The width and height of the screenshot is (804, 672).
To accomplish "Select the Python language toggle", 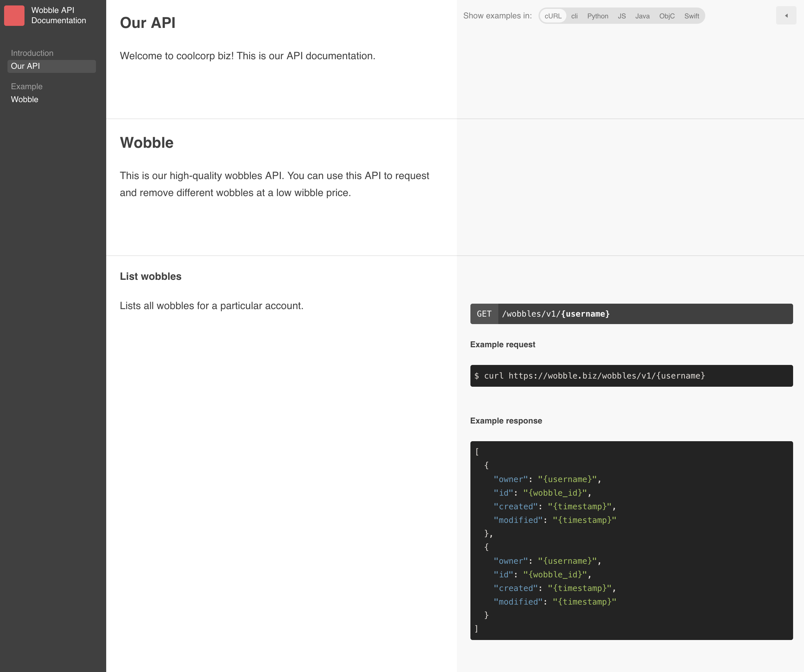I will [596, 15].
